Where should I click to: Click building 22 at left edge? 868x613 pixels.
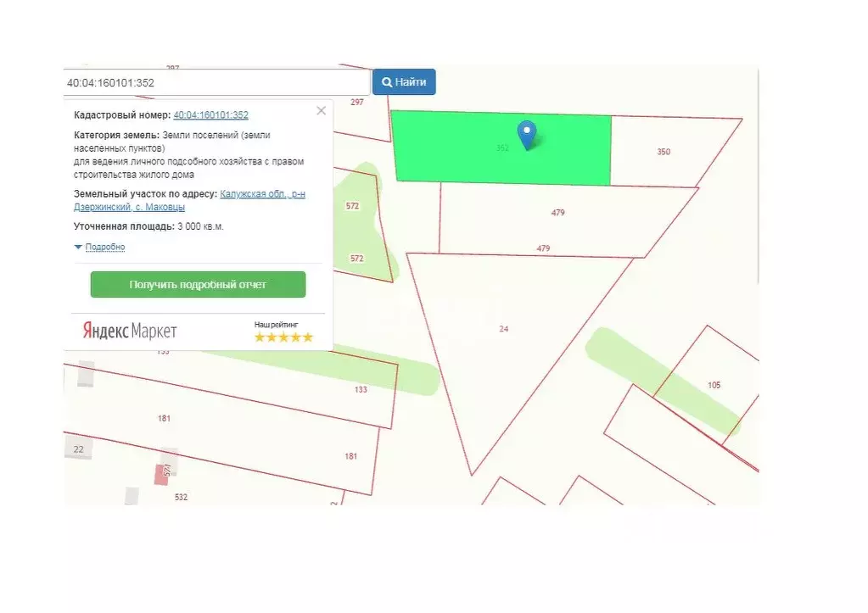tap(78, 449)
